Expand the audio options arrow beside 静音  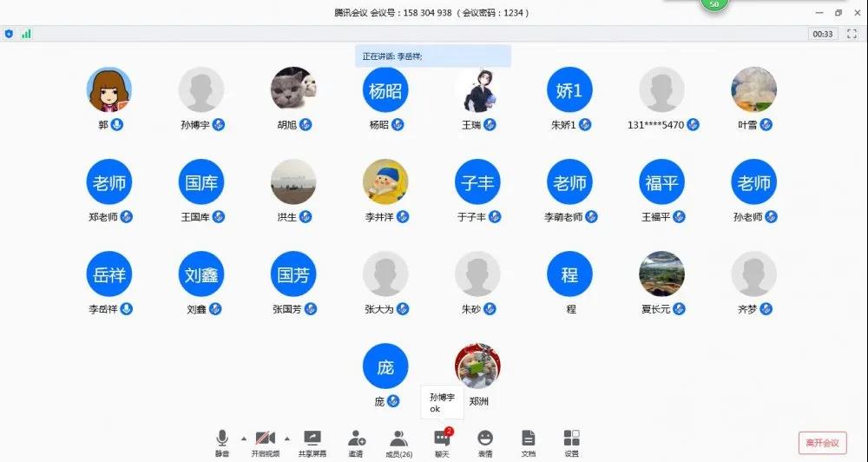point(243,438)
